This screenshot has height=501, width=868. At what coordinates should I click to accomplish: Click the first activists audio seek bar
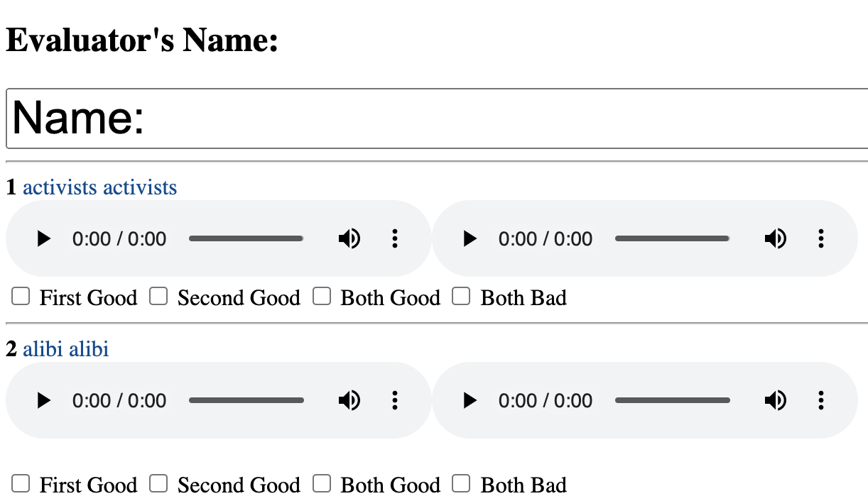(x=246, y=239)
